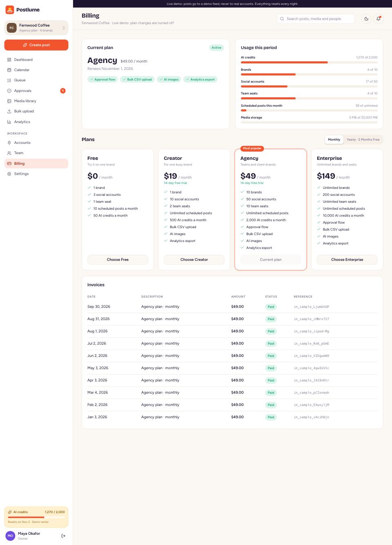Click the Queue list icon
The image size is (392, 545).
pyautogui.click(x=9, y=80)
